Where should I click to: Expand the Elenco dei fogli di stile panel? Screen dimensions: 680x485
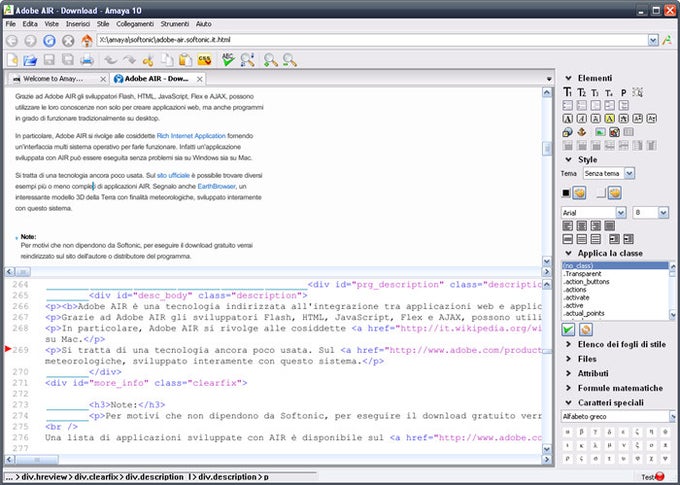tap(568, 344)
